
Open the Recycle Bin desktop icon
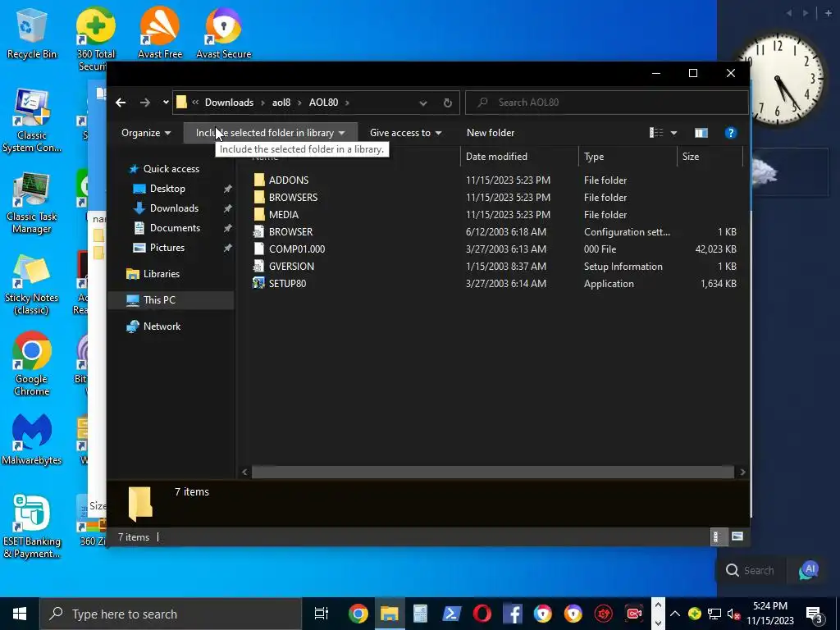coord(31,33)
